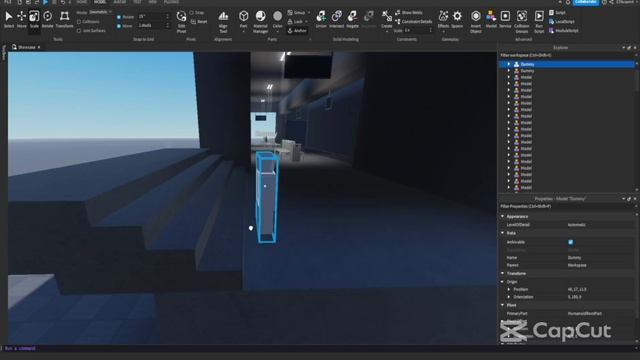
Task: Toggle the Join Surfaces checkbox
Action: (79, 31)
